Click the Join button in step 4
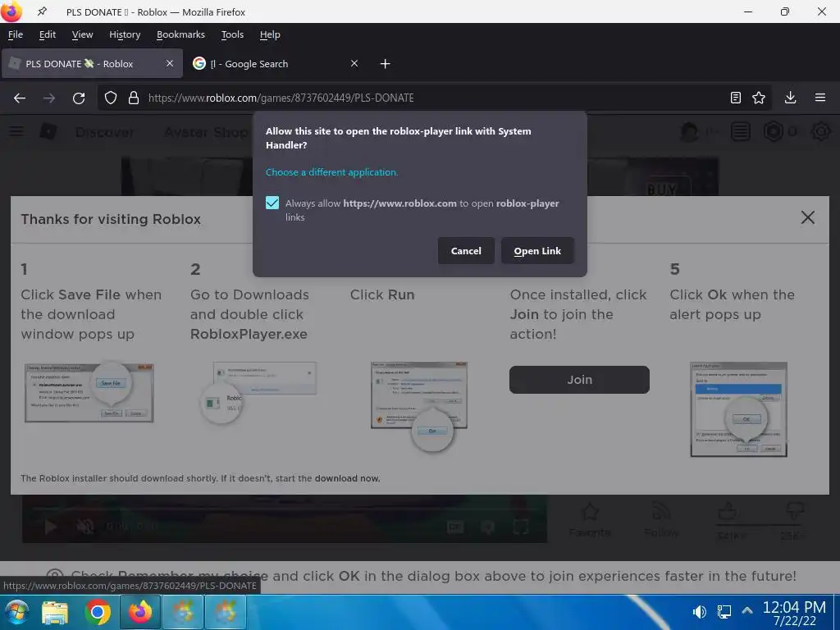The width and height of the screenshot is (840, 630). pyautogui.click(x=579, y=380)
